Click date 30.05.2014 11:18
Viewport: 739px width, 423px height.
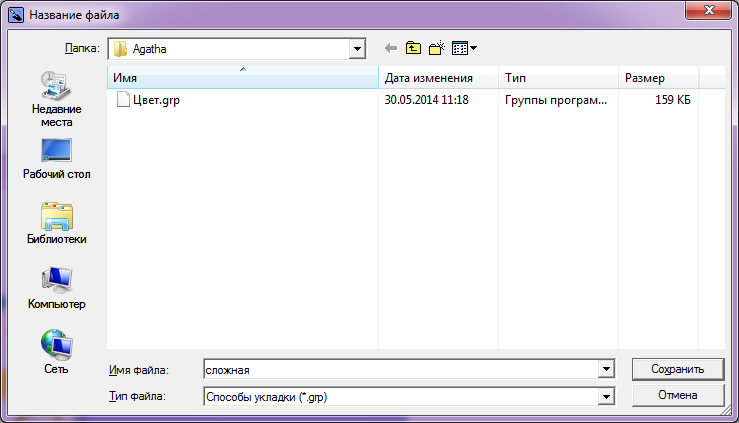click(427, 100)
